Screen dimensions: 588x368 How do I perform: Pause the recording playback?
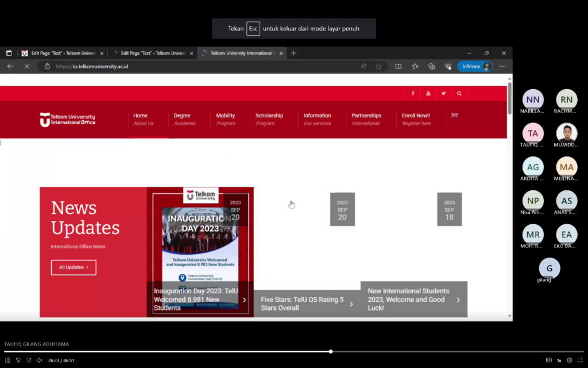[7, 360]
